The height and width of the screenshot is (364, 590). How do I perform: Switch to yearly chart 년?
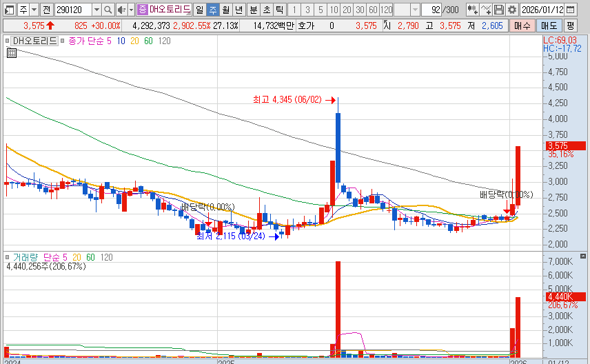pos(238,10)
